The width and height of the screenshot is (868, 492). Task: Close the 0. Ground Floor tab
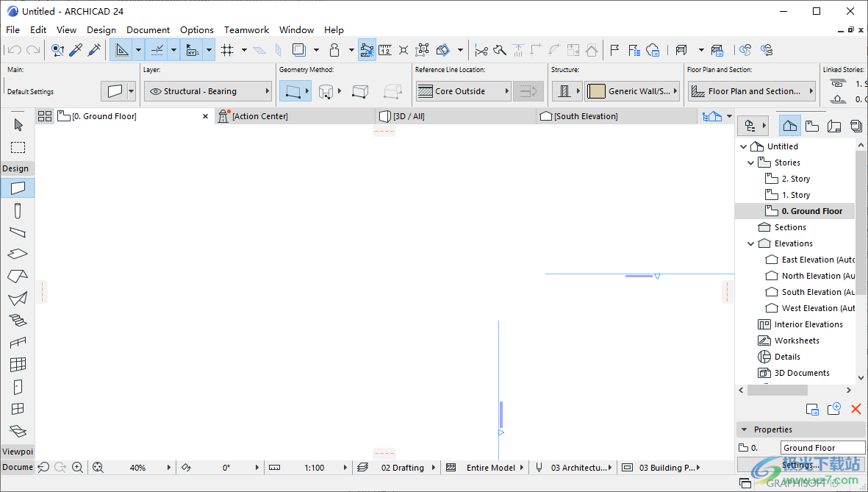coord(205,116)
